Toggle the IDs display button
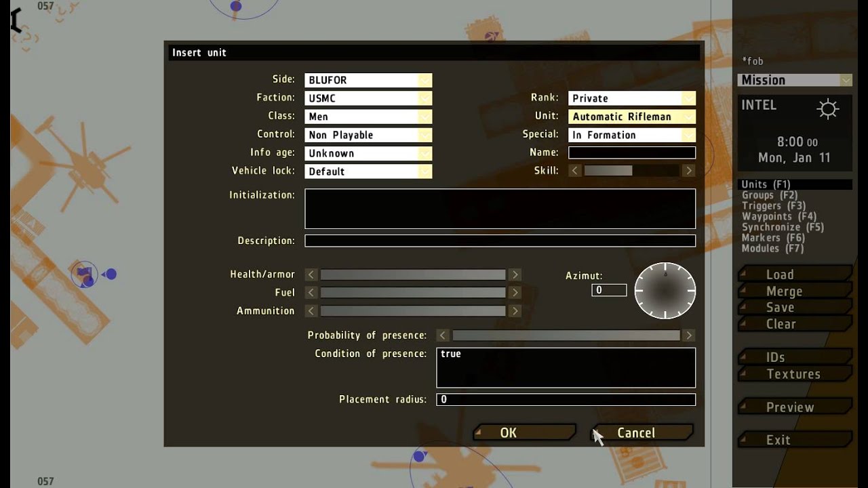The width and height of the screenshot is (868, 488). tap(795, 357)
